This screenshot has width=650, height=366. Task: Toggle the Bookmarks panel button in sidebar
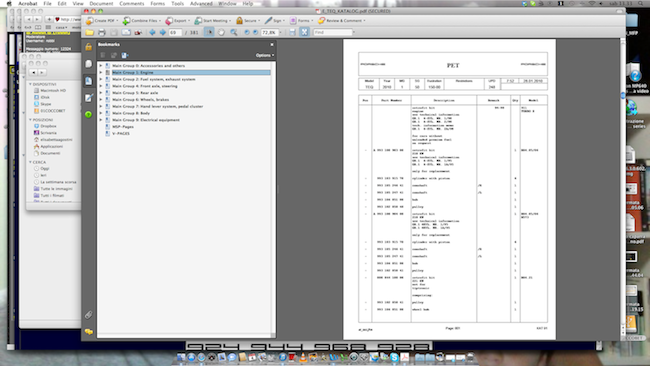(89, 81)
